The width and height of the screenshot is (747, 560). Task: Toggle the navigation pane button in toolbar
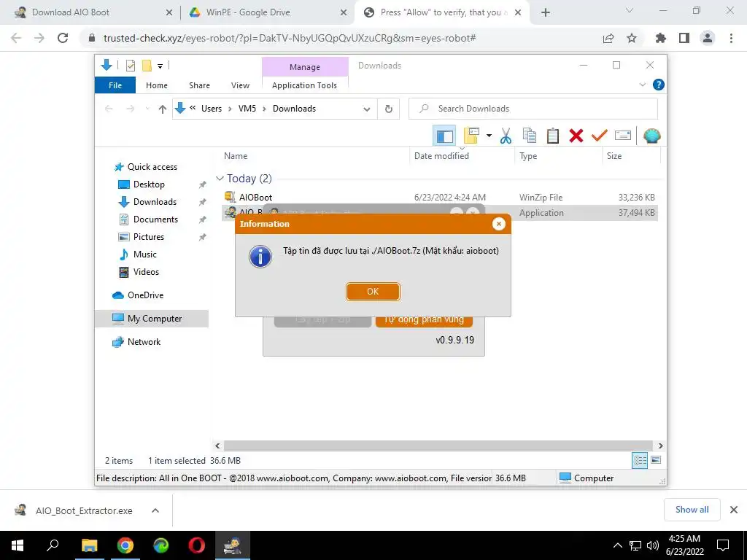point(444,136)
